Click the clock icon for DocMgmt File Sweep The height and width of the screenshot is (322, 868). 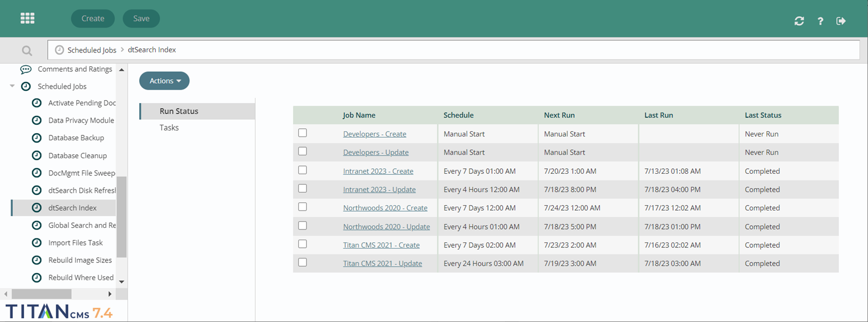37,173
